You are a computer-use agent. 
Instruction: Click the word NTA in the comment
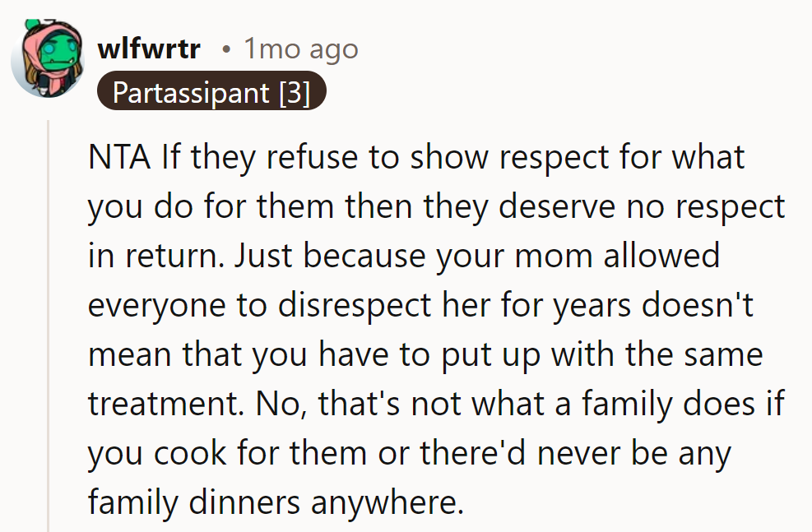click(x=119, y=157)
